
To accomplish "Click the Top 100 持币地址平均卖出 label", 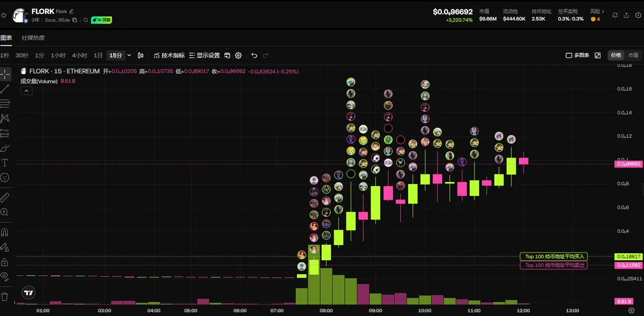I will coord(554,265).
